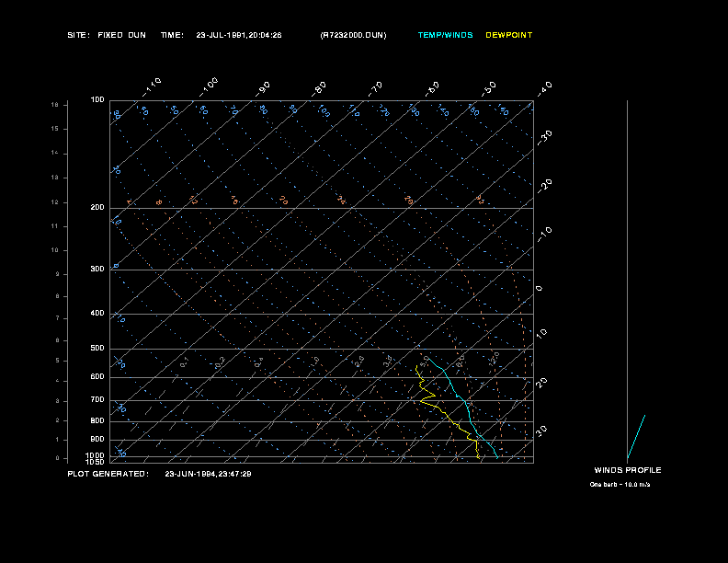The width and height of the screenshot is (728, 563).
Task: Click the 700 pressure axis label
Action: point(97,400)
